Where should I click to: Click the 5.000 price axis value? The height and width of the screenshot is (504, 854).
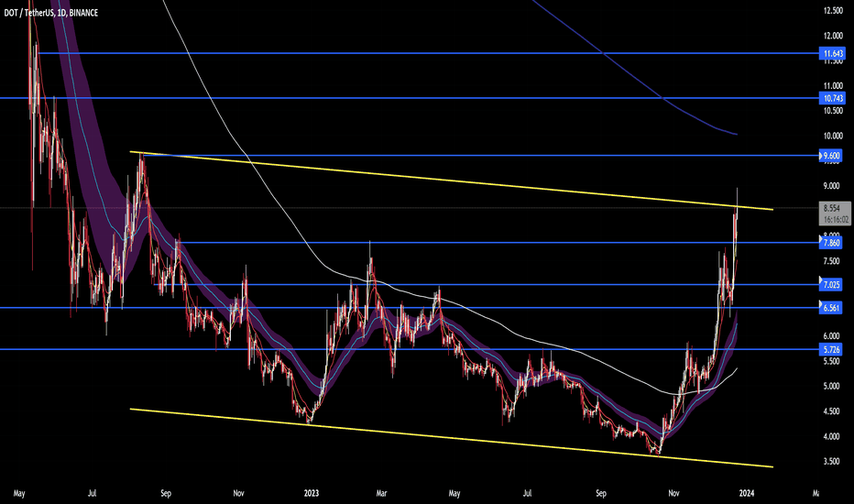[832, 387]
